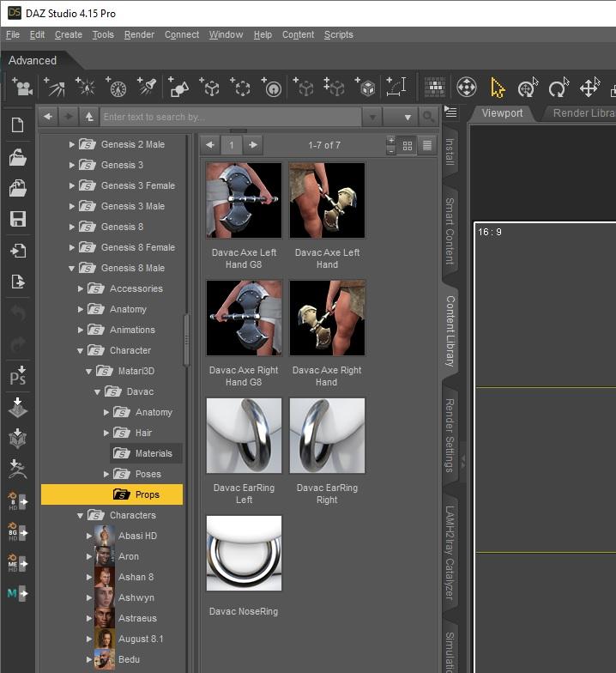Go back in content navigation
Viewport: 616px width, 673px height.
[x=48, y=117]
